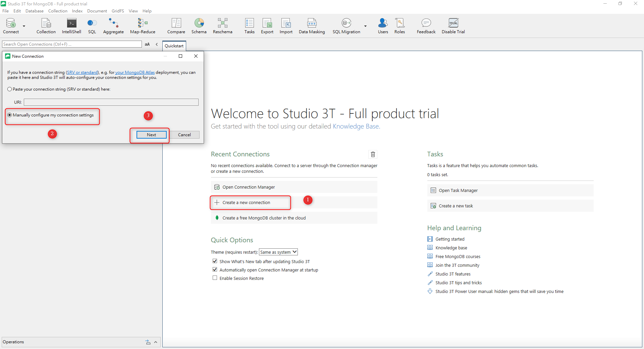This screenshot has width=644, height=349.
Task: Open the SQL query tool
Action: point(92,26)
